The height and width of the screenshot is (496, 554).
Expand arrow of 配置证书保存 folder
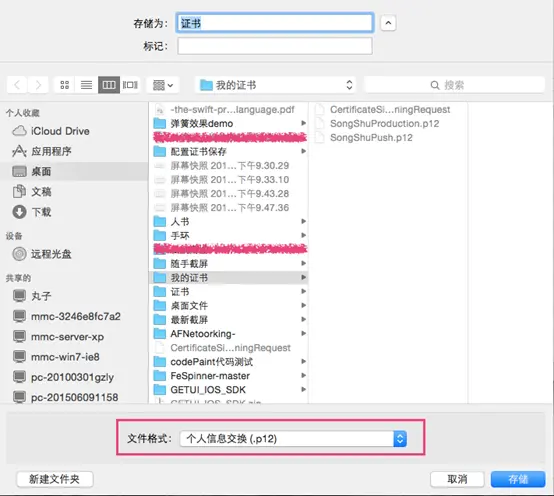pos(303,151)
